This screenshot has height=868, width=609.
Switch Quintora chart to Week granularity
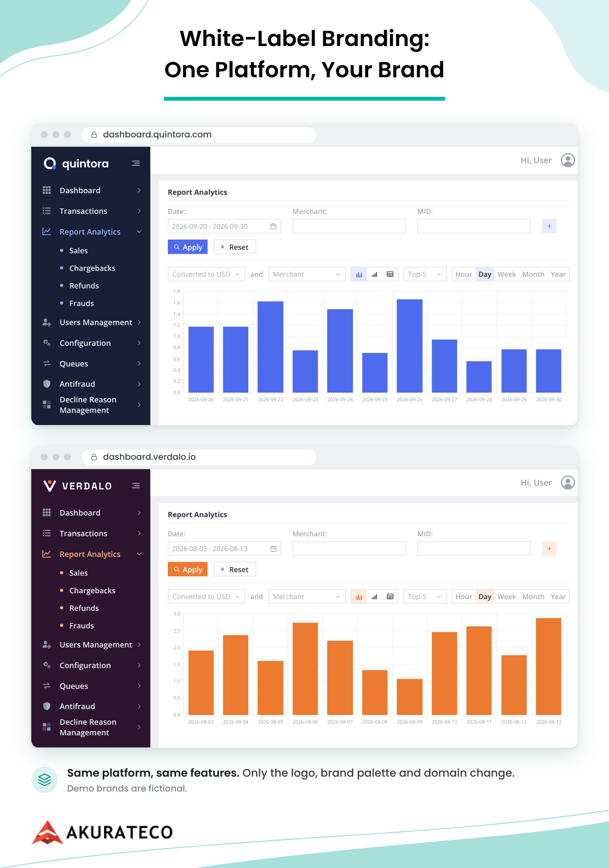507,274
